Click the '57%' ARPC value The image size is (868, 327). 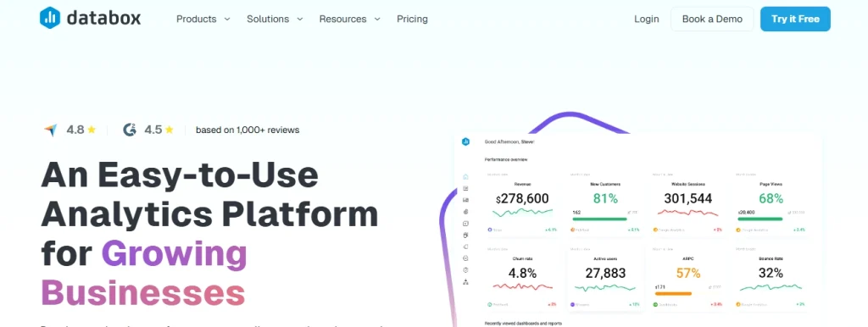tap(688, 273)
